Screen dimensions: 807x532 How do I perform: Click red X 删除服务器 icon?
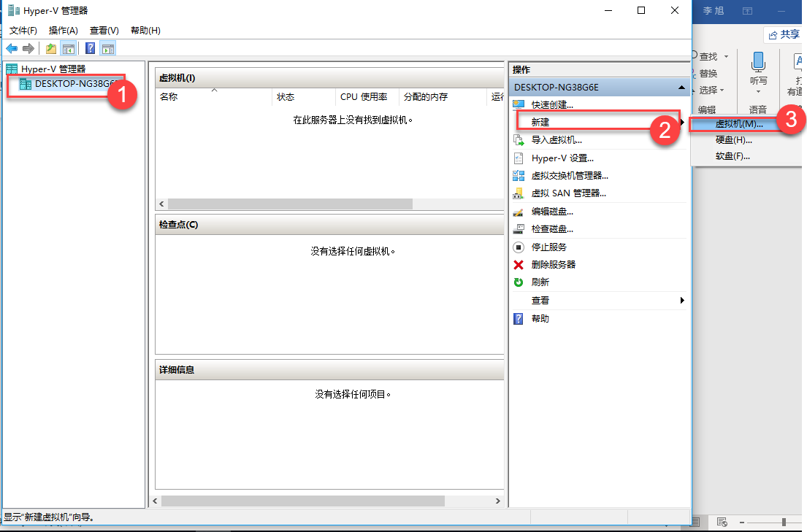pos(519,264)
